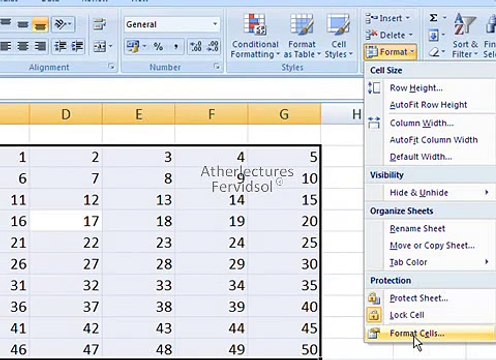Viewport: 496px width, 360px height.
Task: Open the Insert cells dropdown
Action: point(388,18)
